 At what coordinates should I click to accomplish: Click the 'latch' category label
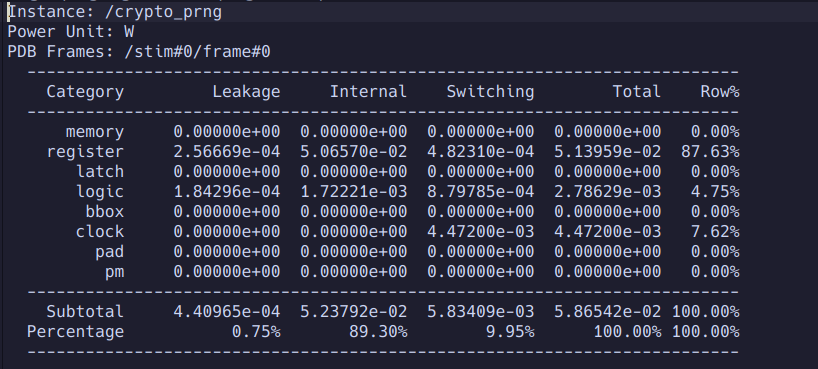(x=100, y=172)
